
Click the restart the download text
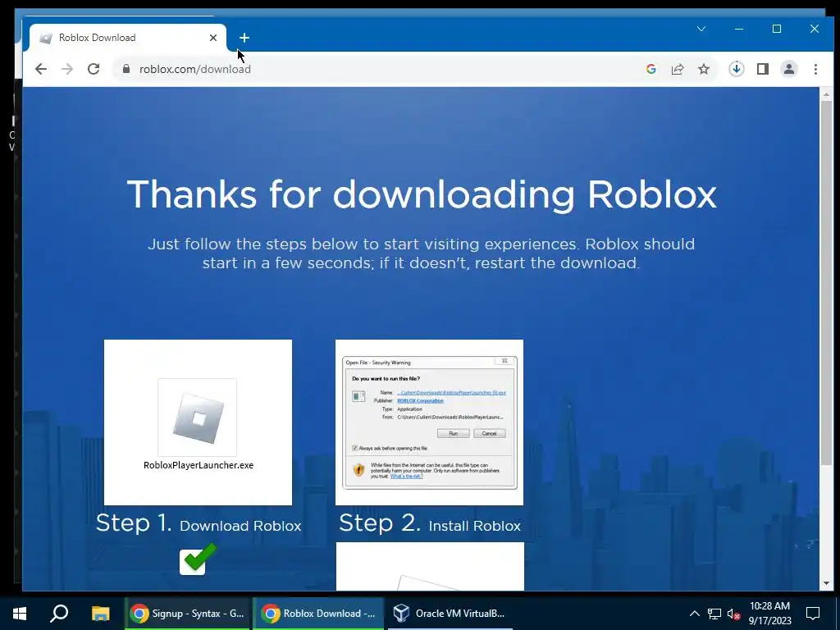[557, 263]
